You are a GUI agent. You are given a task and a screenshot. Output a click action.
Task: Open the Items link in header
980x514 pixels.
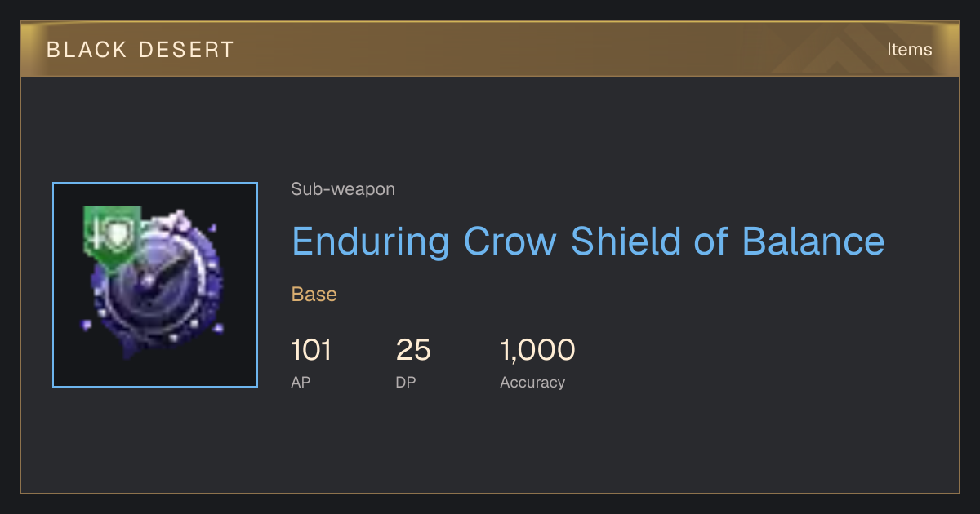pyautogui.click(x=909, y=50)
